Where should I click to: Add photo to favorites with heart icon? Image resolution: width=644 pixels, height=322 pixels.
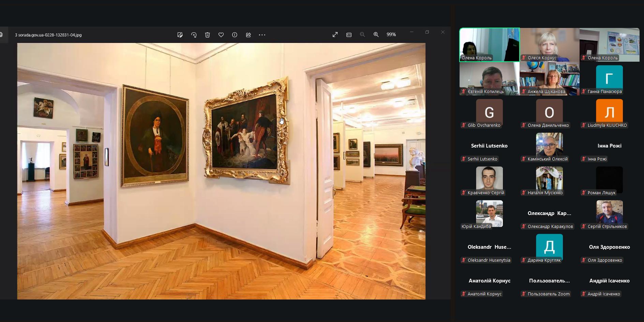tap(221, 35)
